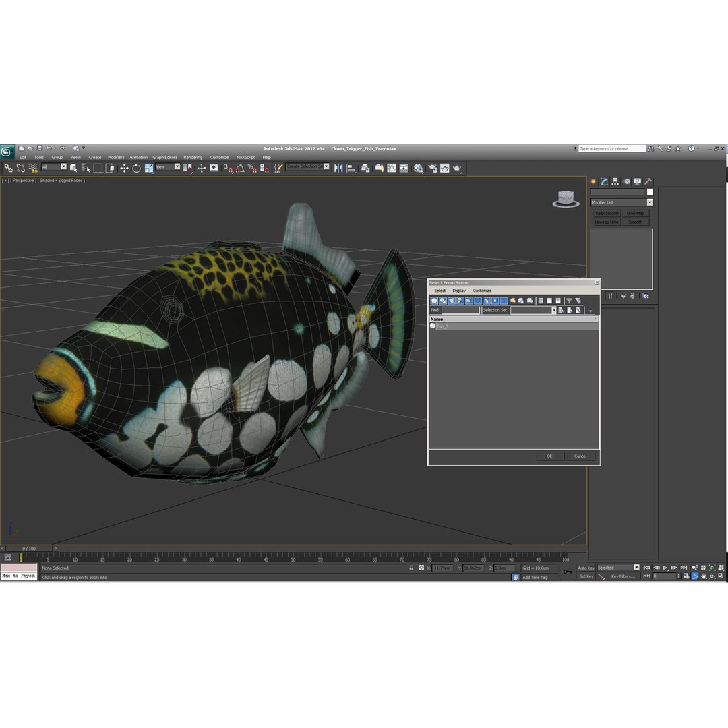
Task: Click the Smooth modifier button
Action: [635, 222]
